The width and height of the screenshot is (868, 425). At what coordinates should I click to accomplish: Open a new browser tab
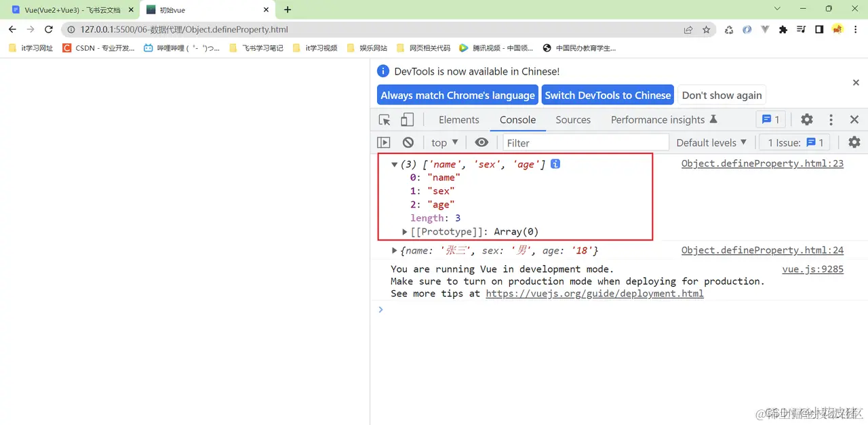[x=288, y=9]
